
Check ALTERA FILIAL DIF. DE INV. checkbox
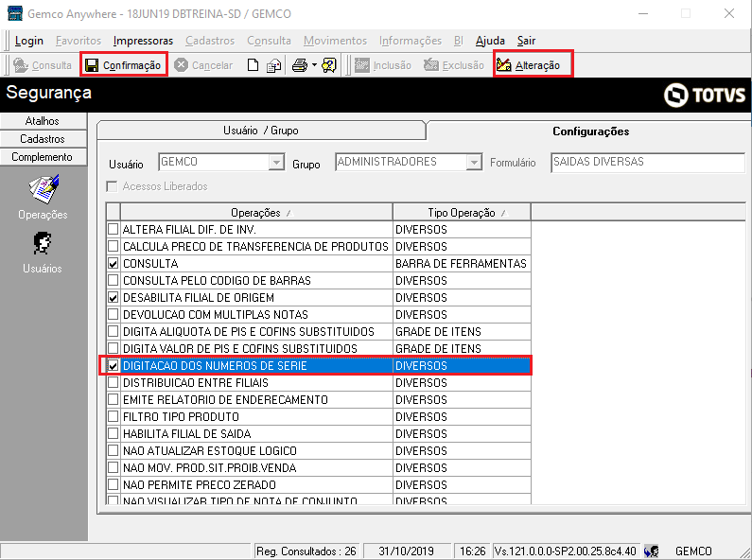coord(114,229)
